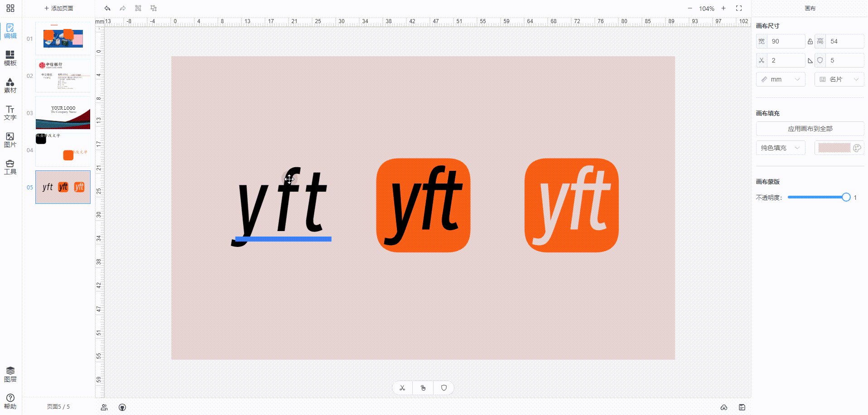The height and width of the screenshot is (415, 868).
Task: Click the users icon in status bar
Action: point(104,407)
